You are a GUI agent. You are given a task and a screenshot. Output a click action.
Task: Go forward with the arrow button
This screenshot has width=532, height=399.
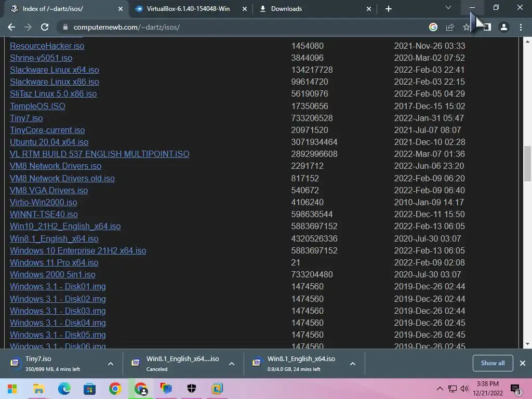click(28, 27)
